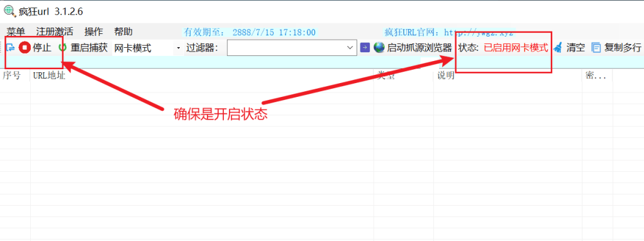Click the blue swap arrows icon
The width and height of the screenshot is (644, 241).
tap(10, 48)
